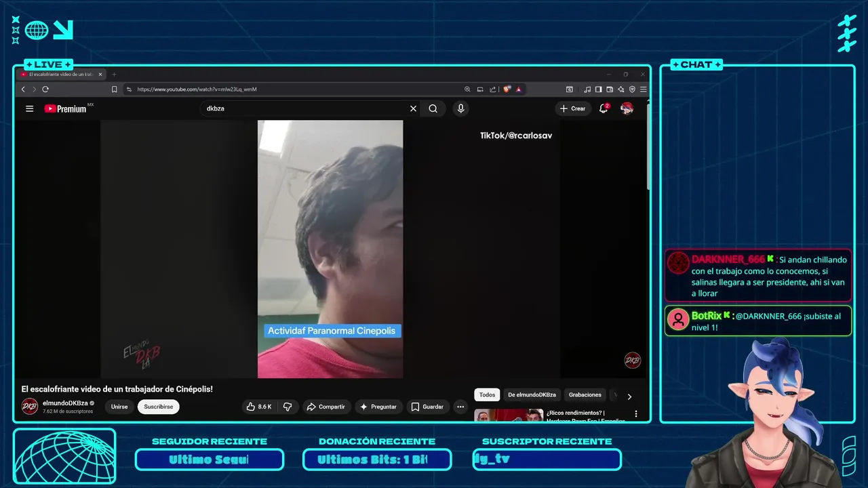Open Brave Rewards triangle icon

click(518, 89)
